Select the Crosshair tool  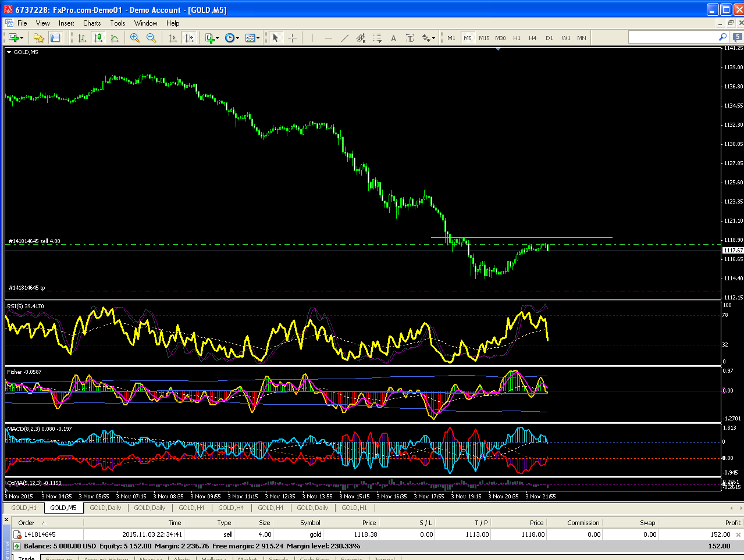click(x=292, y=38)
